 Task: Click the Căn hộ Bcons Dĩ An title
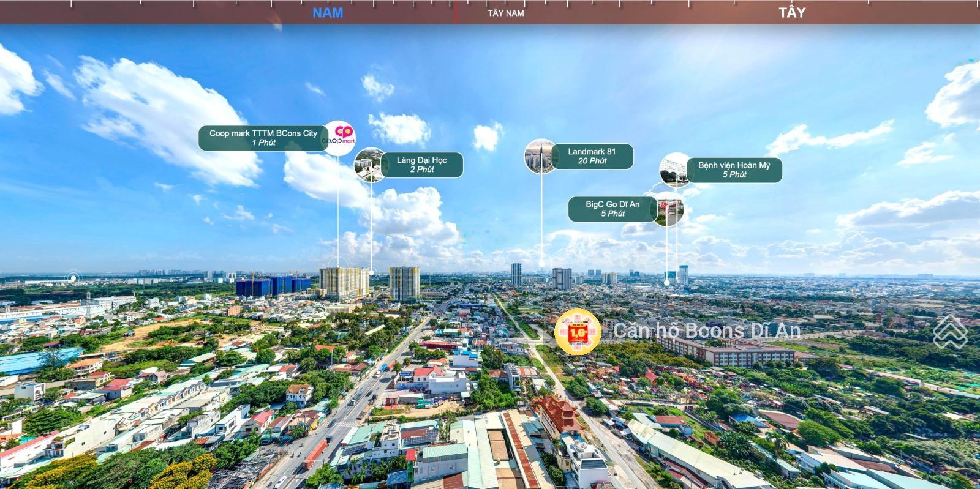coord(707,331)
